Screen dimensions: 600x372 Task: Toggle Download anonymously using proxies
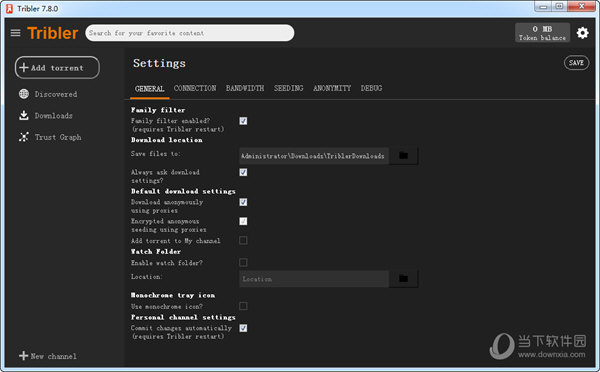click(x=243, y=202)
